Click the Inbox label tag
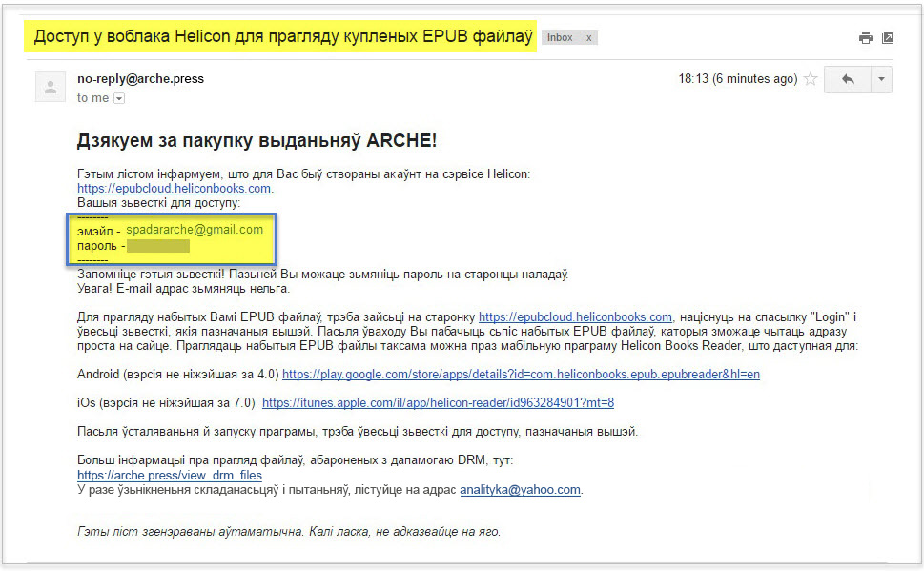Screen dimensions: 924x571 click(559, 38)
